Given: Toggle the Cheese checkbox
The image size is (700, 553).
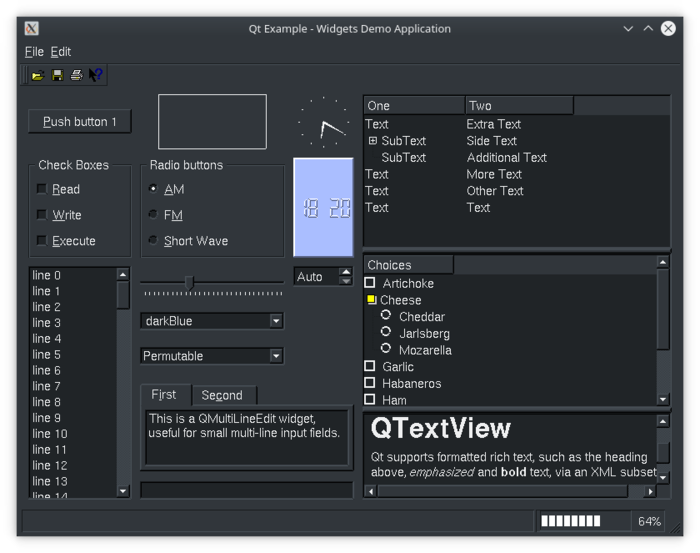Looking at the screenshot, I should 371,299.
